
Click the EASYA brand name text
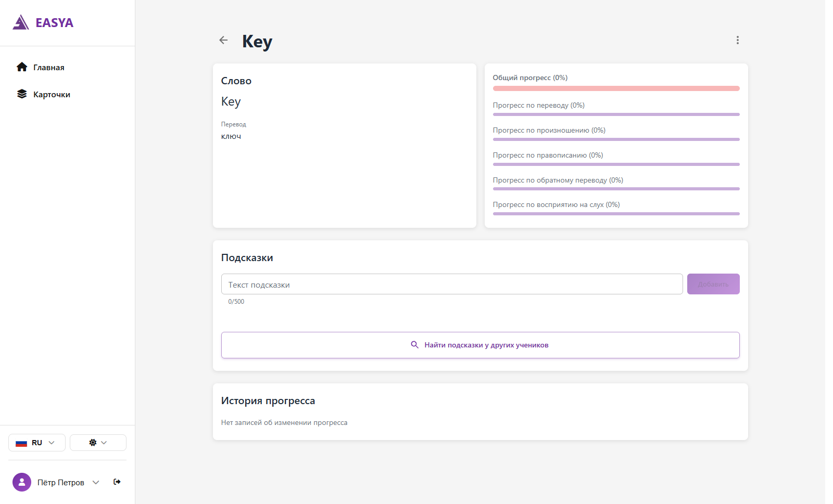pos(55,23)
